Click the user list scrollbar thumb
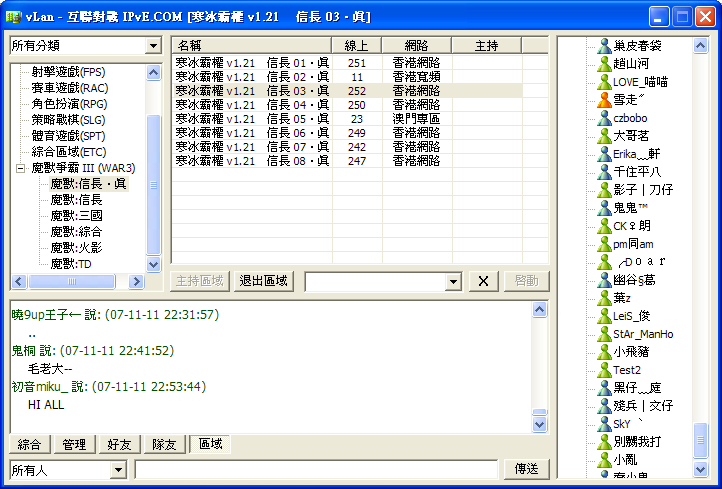The width and height of the screenshot is (722, 489). coord(700,440)
